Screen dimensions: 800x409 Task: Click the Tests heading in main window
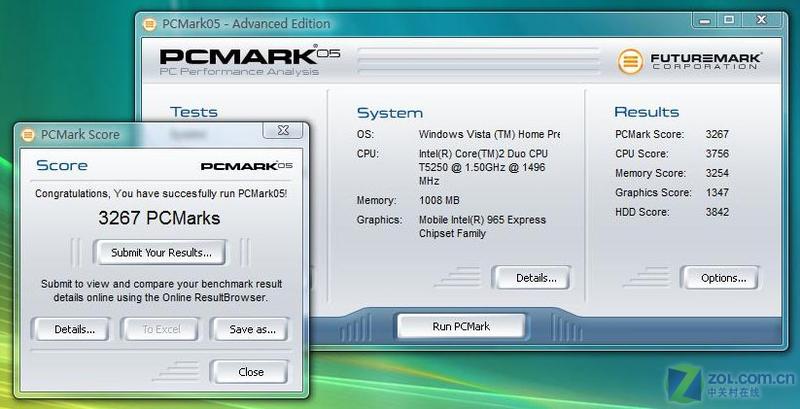click(x=194, y=112)
